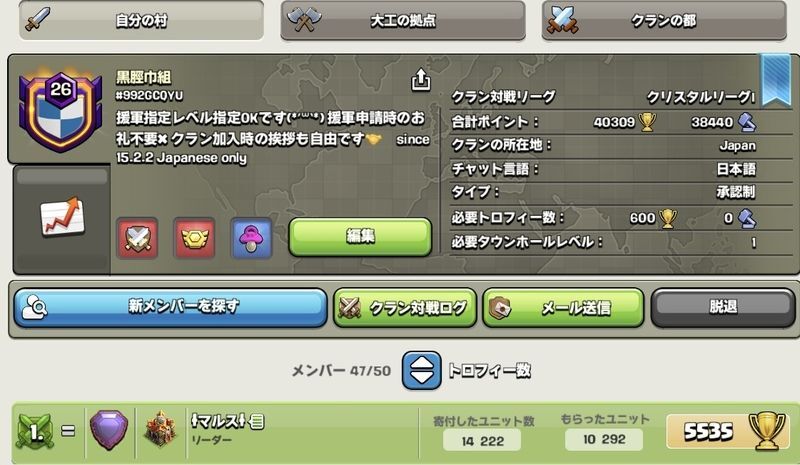The width and height of the screenshot is (800, 465).
Task: Click the green 編集 button
Action: pos(360,237)
